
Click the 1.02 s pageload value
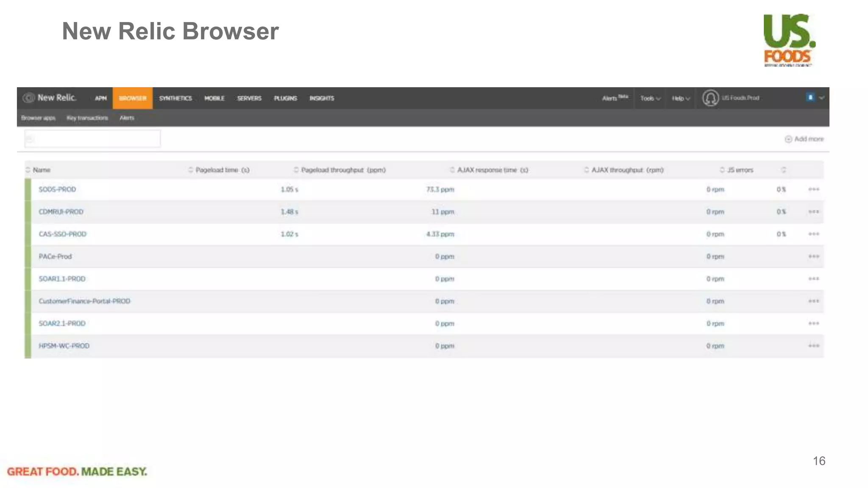289,234
